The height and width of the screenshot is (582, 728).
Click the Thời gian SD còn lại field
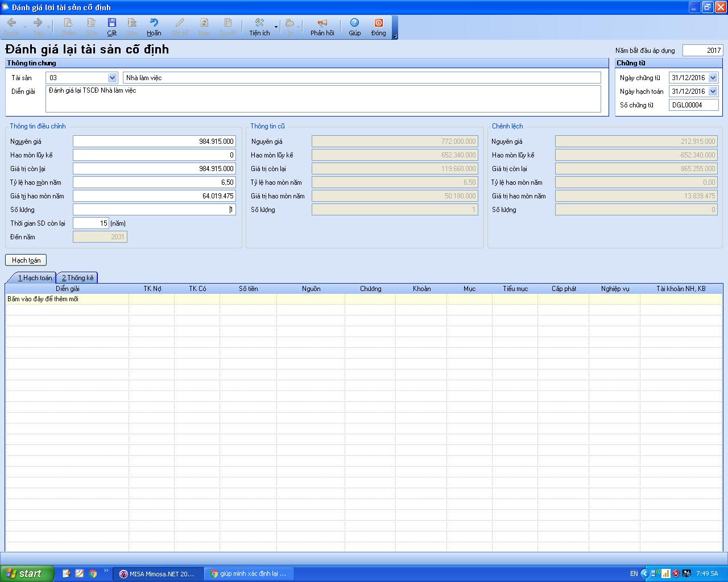click(91, 223)
